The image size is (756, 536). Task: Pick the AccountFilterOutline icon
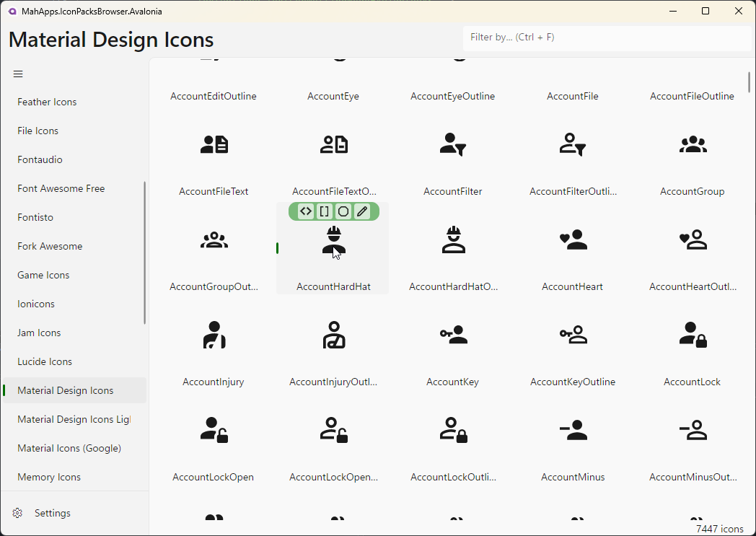pos(573,144)
